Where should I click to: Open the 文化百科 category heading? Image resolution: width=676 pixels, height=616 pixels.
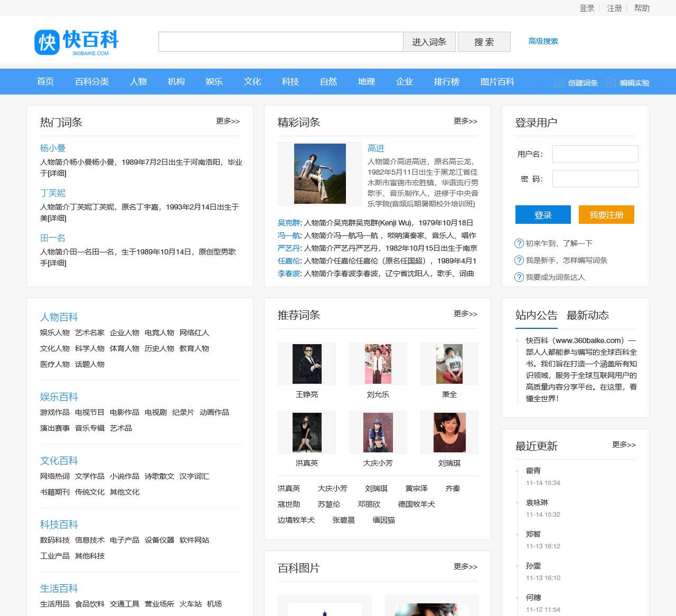[59, 461]
